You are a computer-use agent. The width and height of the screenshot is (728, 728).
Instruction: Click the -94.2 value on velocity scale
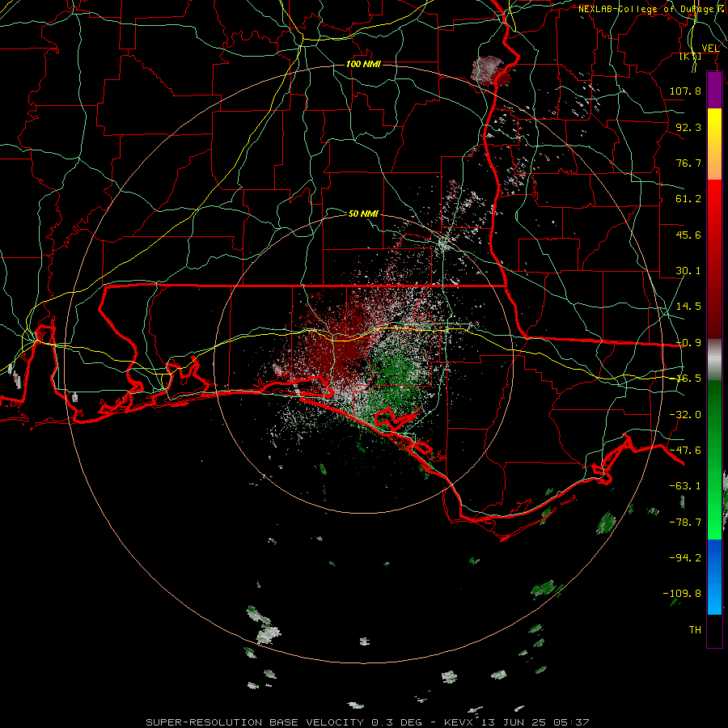click(685, 557)
